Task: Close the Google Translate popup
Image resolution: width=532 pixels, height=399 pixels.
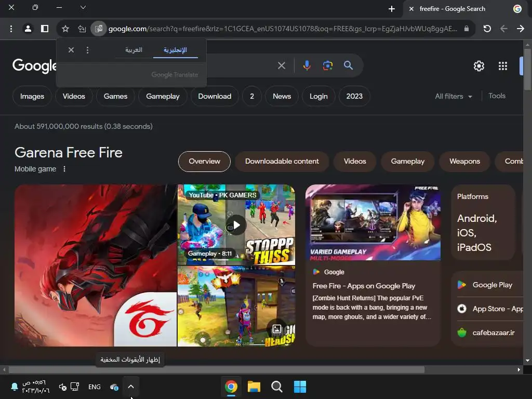Action: click(71, 50)
